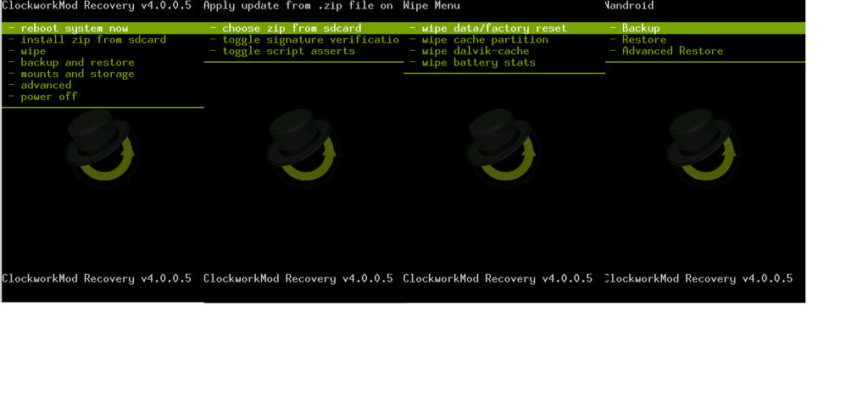Open the 'advanced' menu entry

(46, 86)
